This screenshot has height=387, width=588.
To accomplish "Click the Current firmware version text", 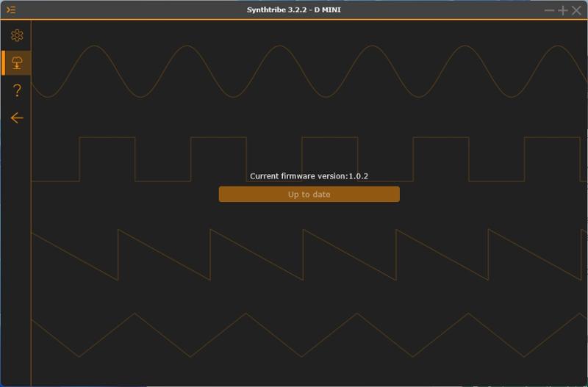I will click(309, 176).
